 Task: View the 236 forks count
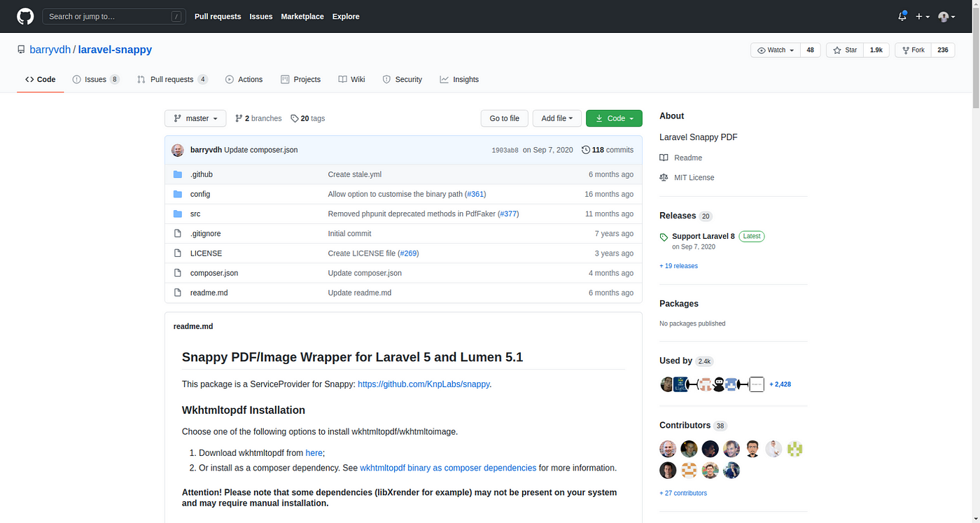(x=943, y=50)
